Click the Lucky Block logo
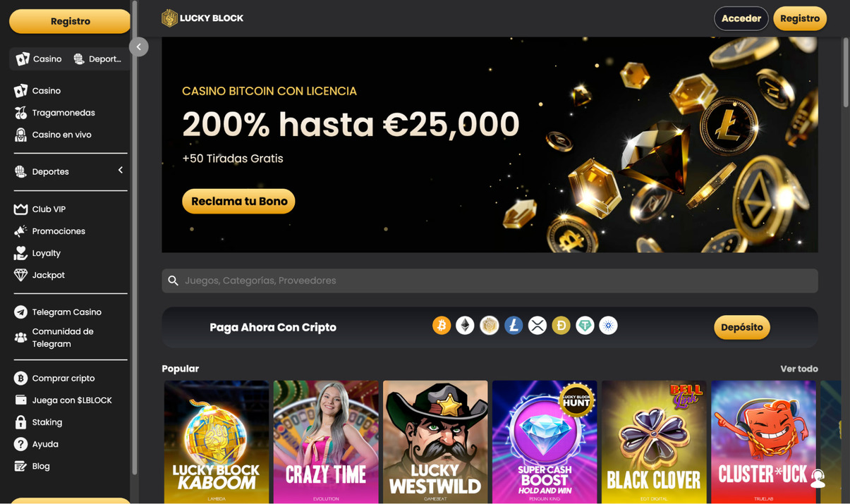The image size is (850, 504). coord(202,18)
